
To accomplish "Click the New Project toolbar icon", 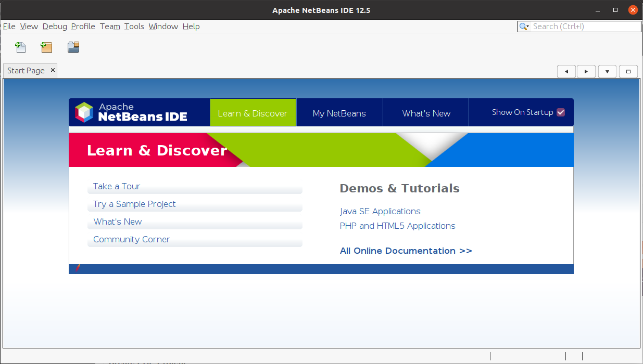I will coord(46,47).
